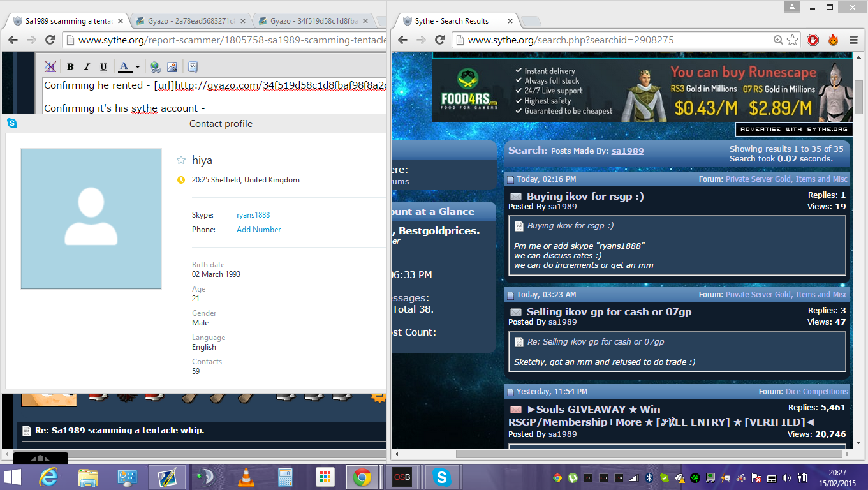The width and height of the screenshot is (868, 490).
Task: Open the Windows Start button
Action: 13,477
